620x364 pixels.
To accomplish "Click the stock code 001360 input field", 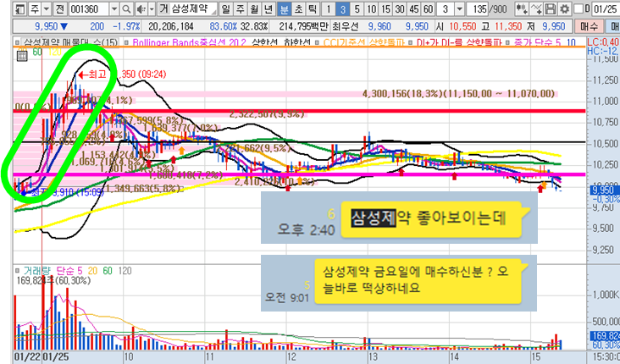I will tap(89, 8).
